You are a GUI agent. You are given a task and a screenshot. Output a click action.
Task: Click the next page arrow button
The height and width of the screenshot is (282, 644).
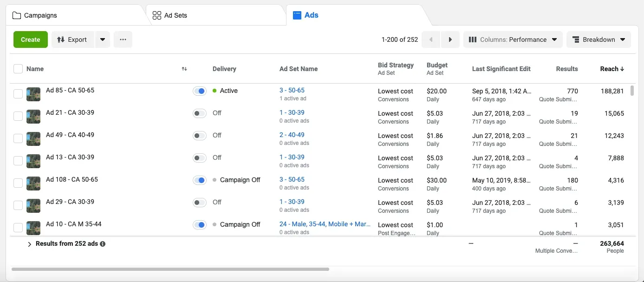(450, 39)
